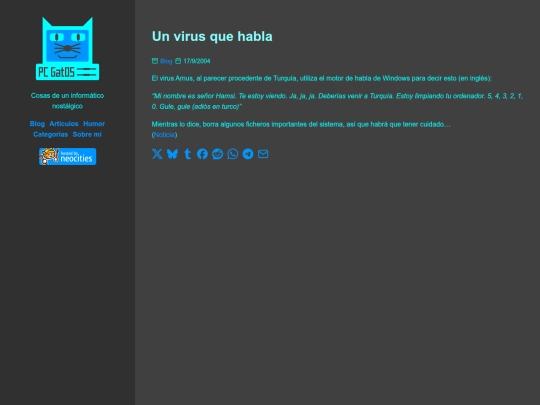Click the calendar icon before the date

pos(178,61)
